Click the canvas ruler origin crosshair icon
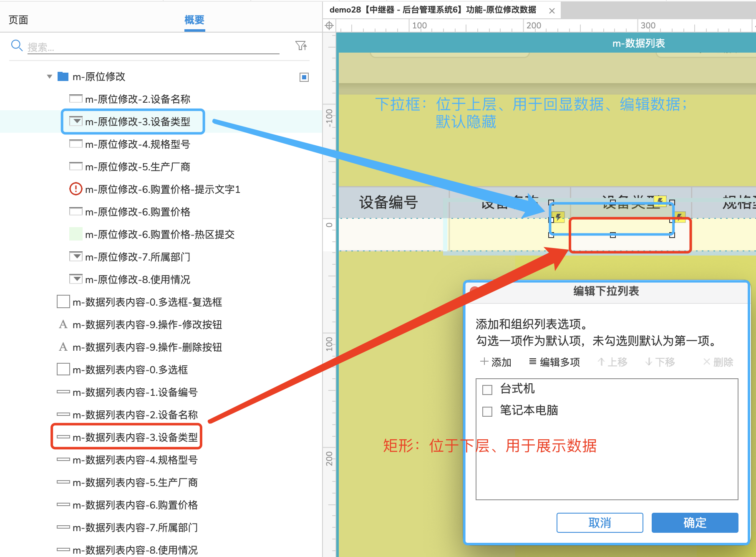The height and width of the screenshot is (557, 756). click(x=329, y=25)
